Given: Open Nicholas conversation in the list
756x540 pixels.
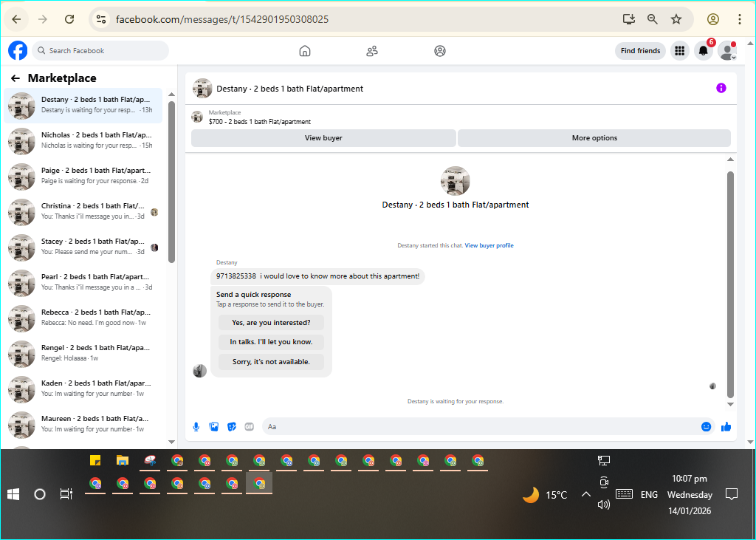Looking at the screenshot, I should coord(83,140).
